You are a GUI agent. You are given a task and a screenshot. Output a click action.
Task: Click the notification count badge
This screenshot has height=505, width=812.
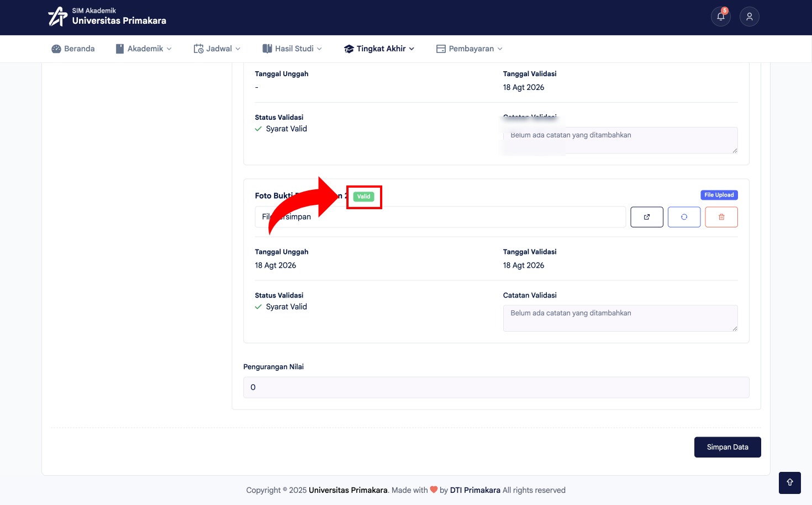point(725,10)
